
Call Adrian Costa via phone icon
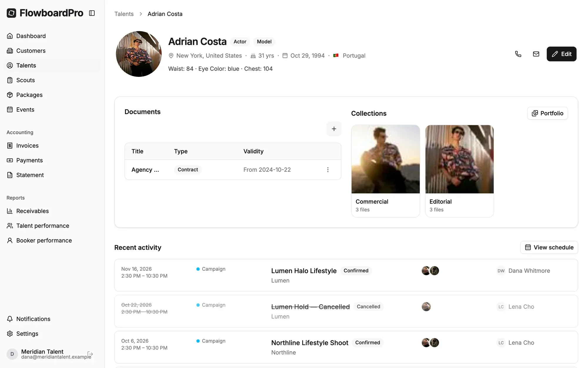tap(518, 54)
